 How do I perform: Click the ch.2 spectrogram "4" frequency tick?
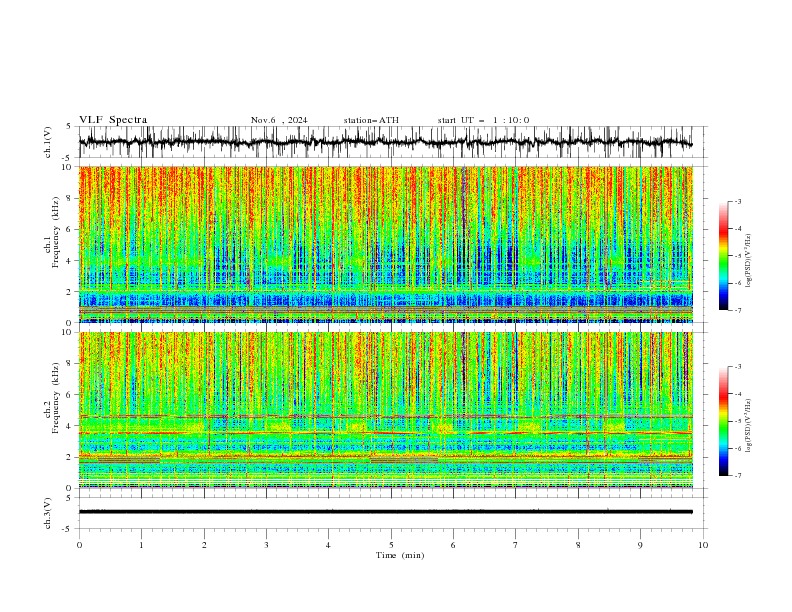70,426
